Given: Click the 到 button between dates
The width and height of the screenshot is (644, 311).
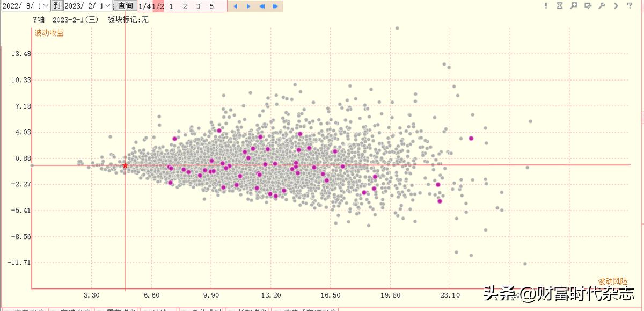Looking at the screenshot, I should click(x=57, y=5).
